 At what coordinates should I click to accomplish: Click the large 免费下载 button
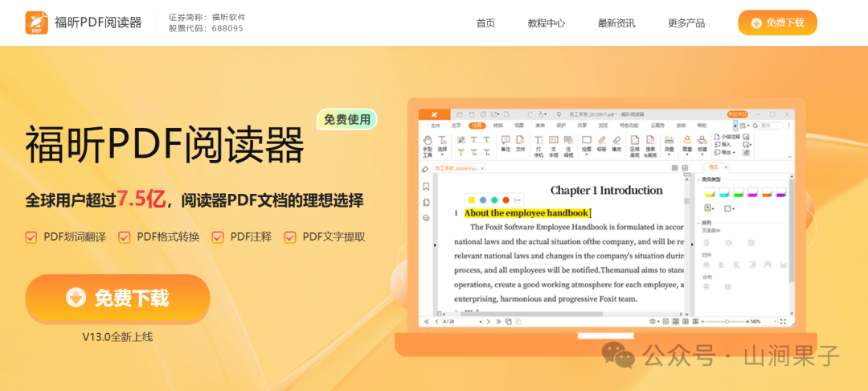pyautogui.click(x=117, y=298)
